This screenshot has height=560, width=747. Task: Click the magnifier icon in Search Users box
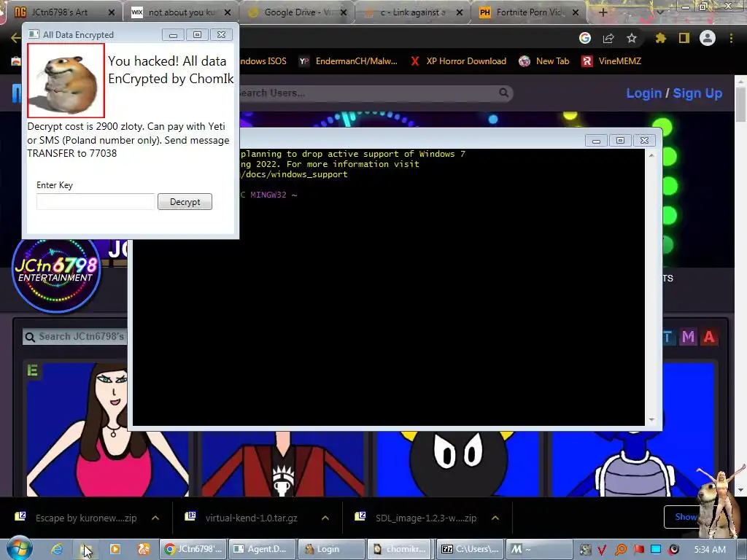pos(503,93)
